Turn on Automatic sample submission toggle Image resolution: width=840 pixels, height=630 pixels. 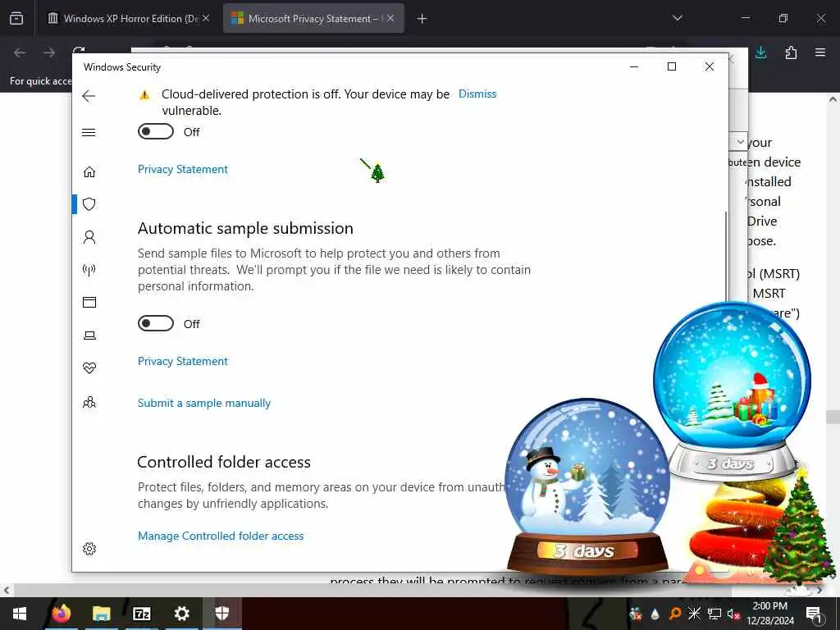click(156, 323)
